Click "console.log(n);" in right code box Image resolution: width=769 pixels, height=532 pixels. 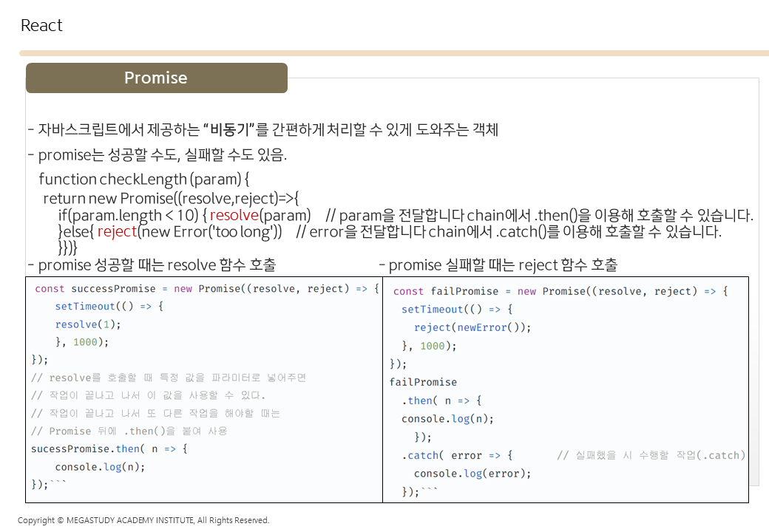[x=448, y=419]
